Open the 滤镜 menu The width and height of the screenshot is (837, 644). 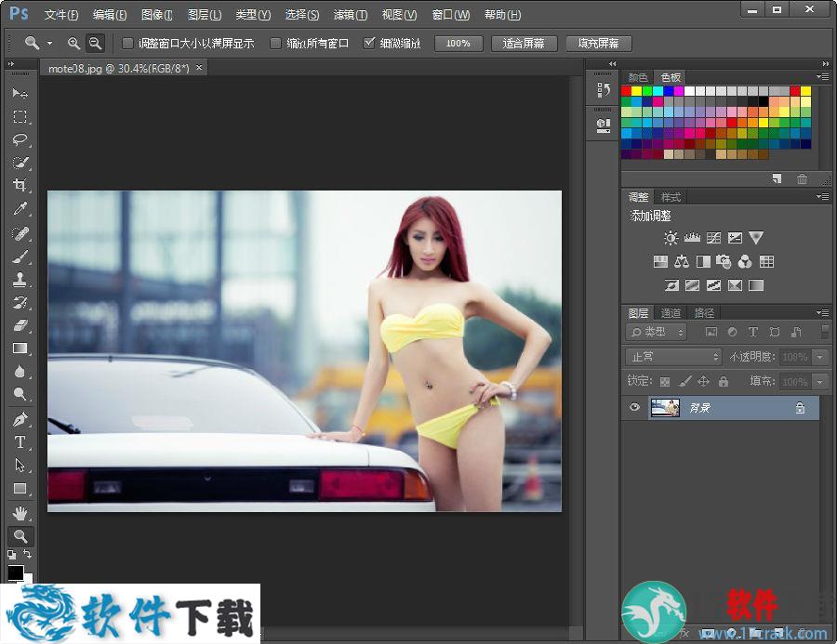click(350, 14)
